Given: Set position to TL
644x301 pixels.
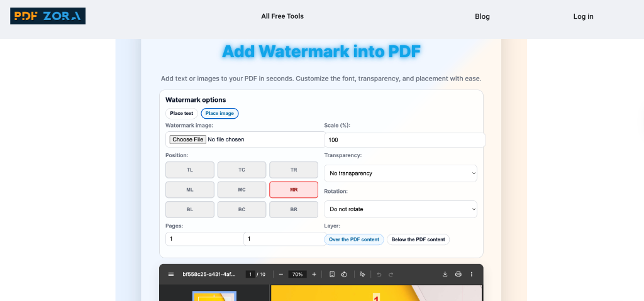Looking at the screenshot, I should [190, 170].
